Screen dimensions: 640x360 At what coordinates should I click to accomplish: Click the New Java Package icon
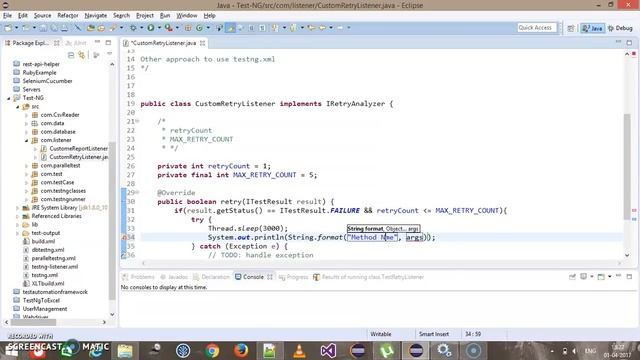tap(188, 28)
